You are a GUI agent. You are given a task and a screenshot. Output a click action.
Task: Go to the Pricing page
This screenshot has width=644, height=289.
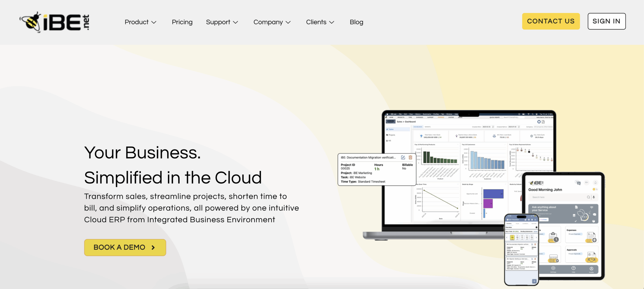point(182,22)
